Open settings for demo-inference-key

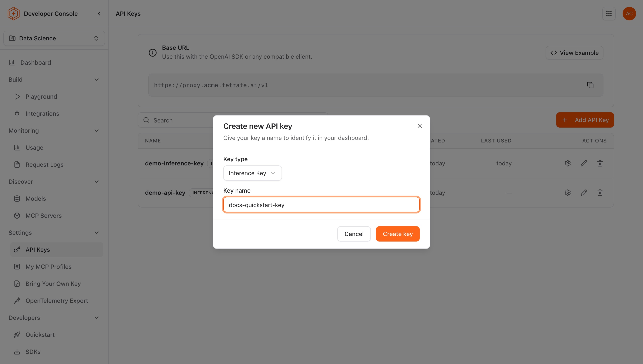click(x=568, y=163)
